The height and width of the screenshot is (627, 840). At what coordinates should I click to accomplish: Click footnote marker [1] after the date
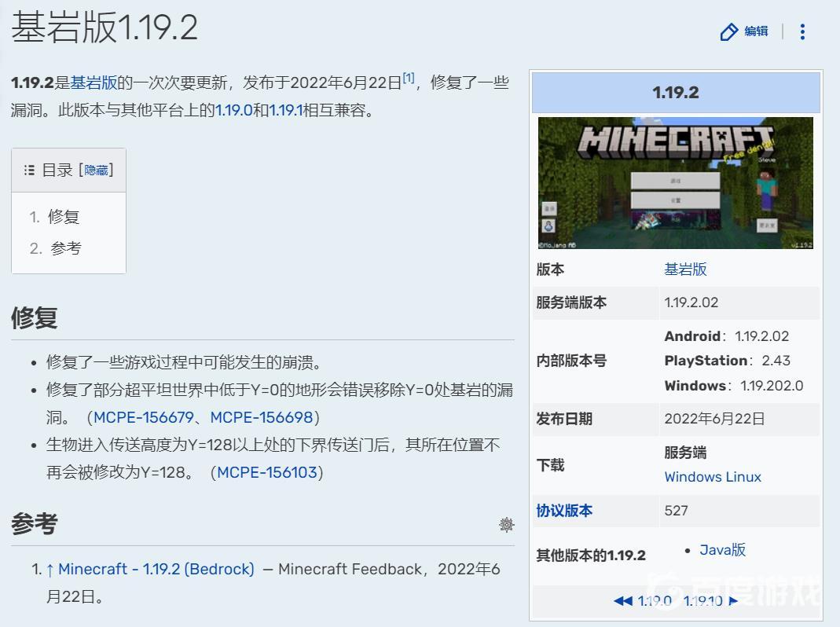point(409,78)
